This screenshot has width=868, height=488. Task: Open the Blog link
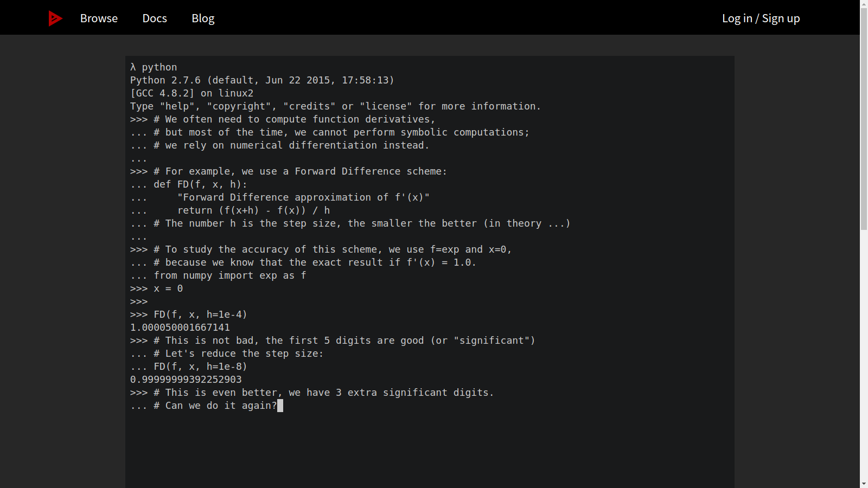pos(203,18)
